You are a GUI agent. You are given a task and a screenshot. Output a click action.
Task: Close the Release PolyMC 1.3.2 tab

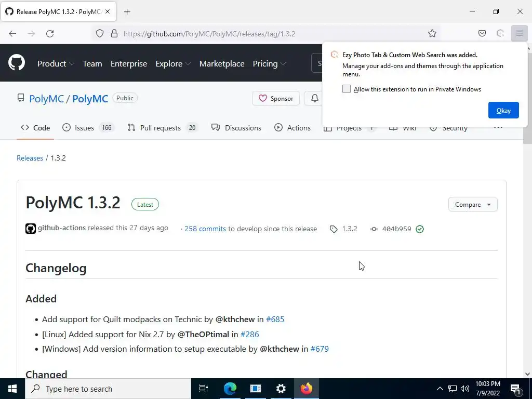(x=108, y=11)
